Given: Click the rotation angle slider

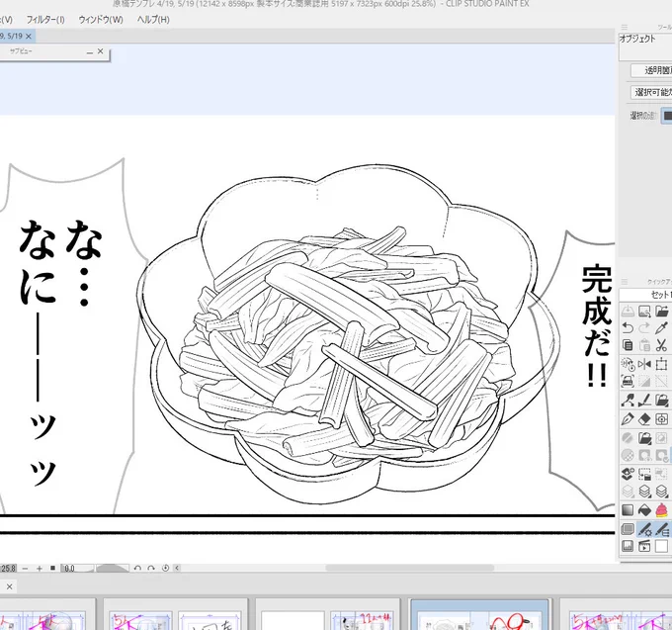Looking at the screenshot, I should 112,569.
